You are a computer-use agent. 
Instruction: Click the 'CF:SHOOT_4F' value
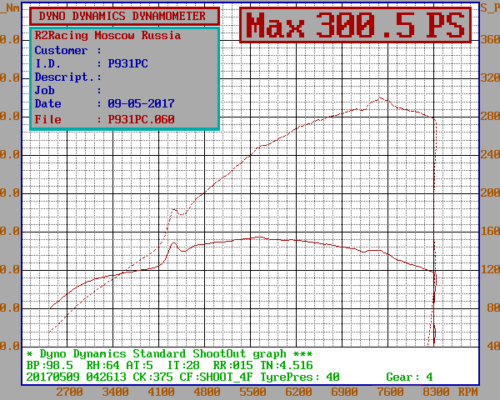(x=216, y=377)
